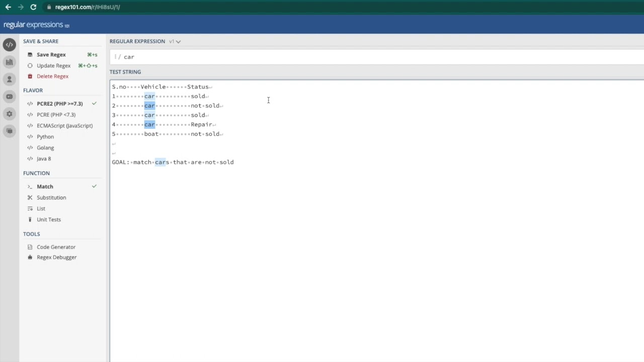644x362 pixels.
Task: Click the lock icon in the address bar
Action: tap(49, 7)
